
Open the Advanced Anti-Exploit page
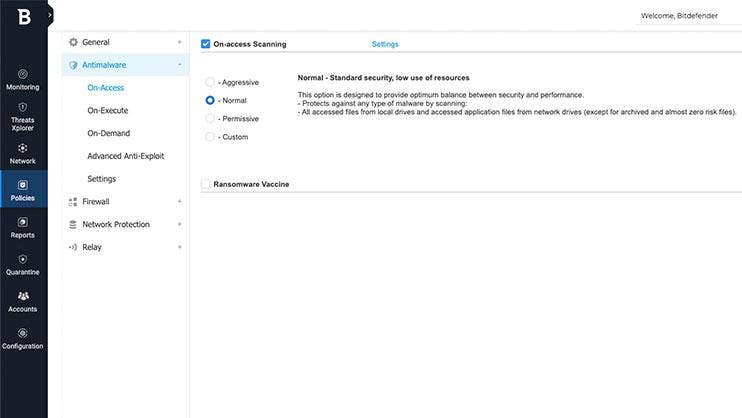click(x=126, y=156)
